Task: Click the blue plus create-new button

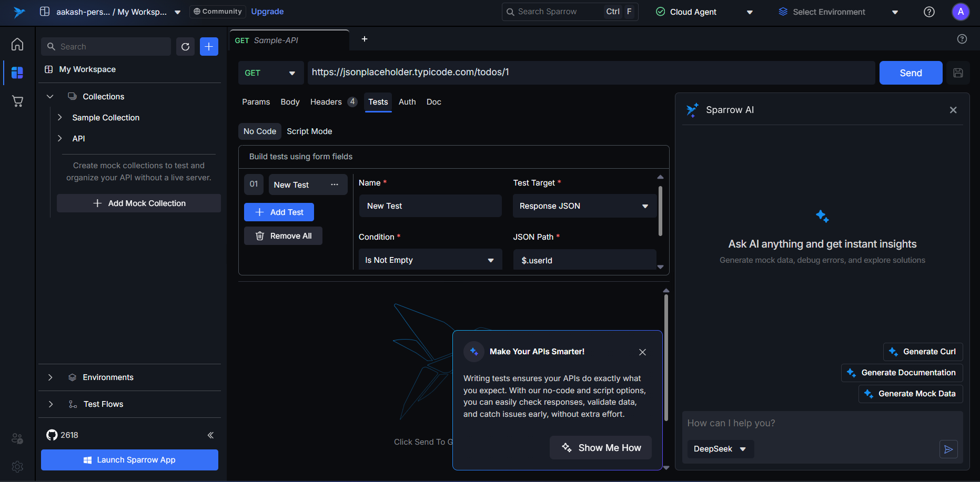Action: click(x=209, y=47)
